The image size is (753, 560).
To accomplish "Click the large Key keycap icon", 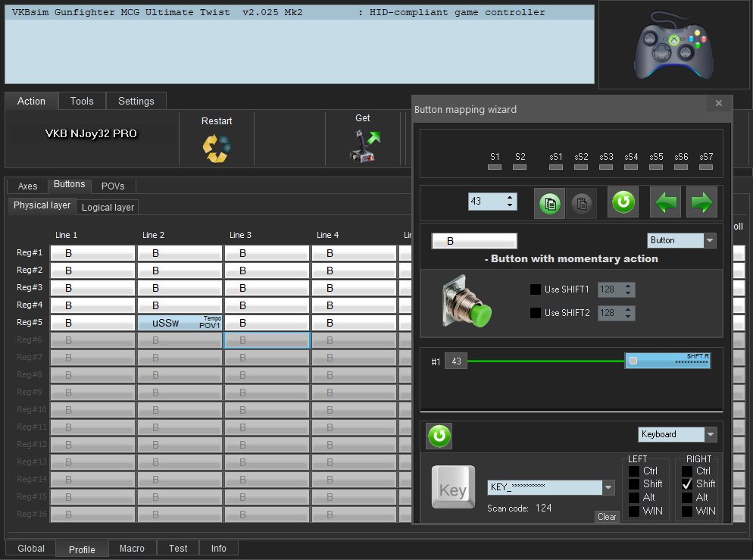I will click(453, 488).
